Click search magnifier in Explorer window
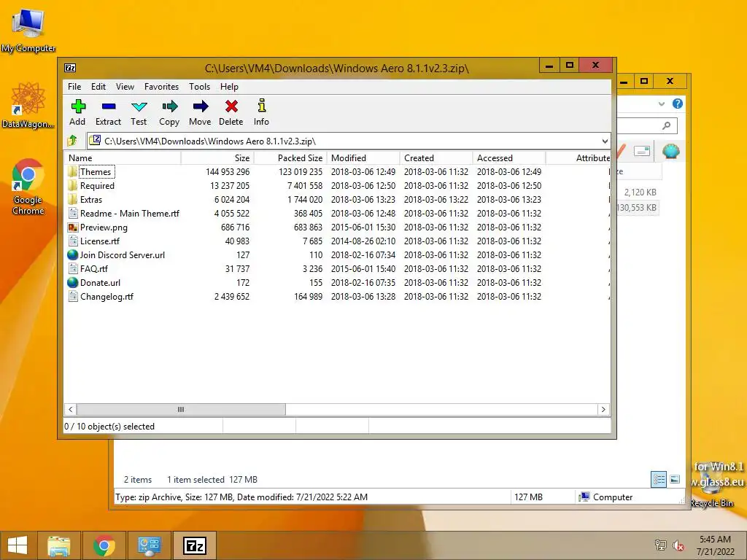The image size is (747, 560). [667, 125]
